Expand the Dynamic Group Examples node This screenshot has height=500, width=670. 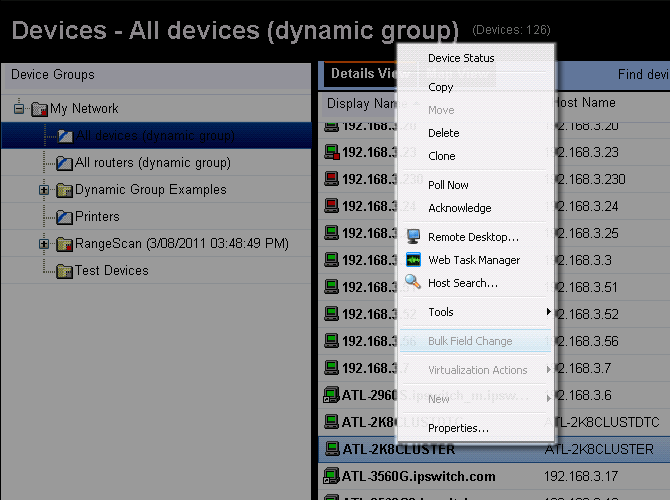click(44, 189)
